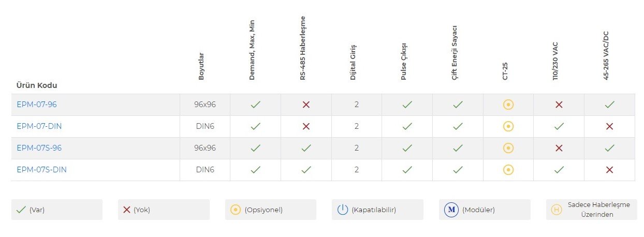This screenshot has height=237, width=644.
Task: Click the red cross under 45-265 VAC/DC for EPM-07S-DIN
Action: tap(609, 170)
